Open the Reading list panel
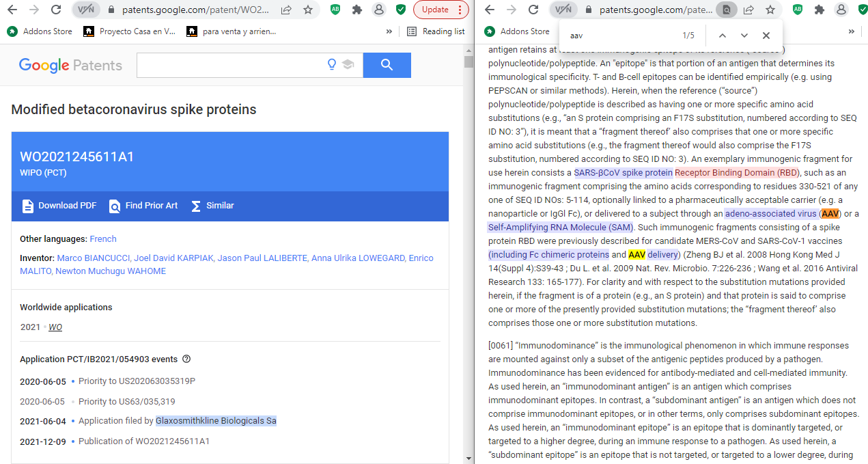Viewport: 868px width, 464px height. [x=436, y=31]
